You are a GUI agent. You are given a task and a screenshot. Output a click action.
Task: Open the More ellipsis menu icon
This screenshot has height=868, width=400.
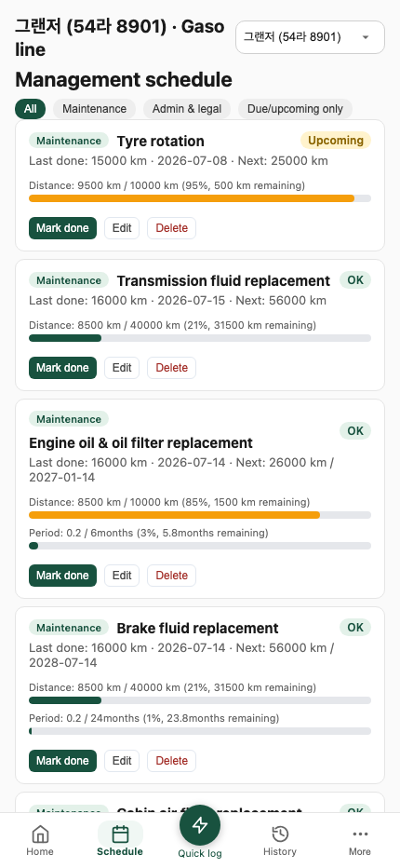coord(360,834)
